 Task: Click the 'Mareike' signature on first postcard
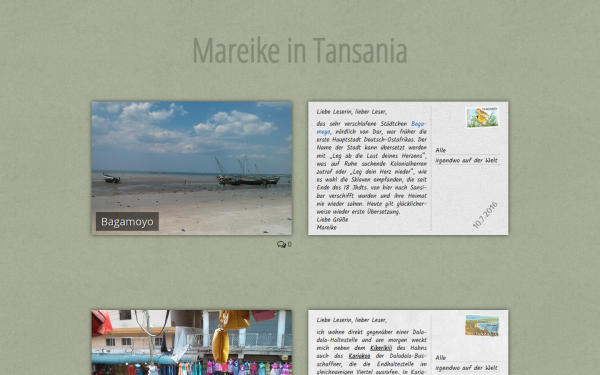pos(326,227)
